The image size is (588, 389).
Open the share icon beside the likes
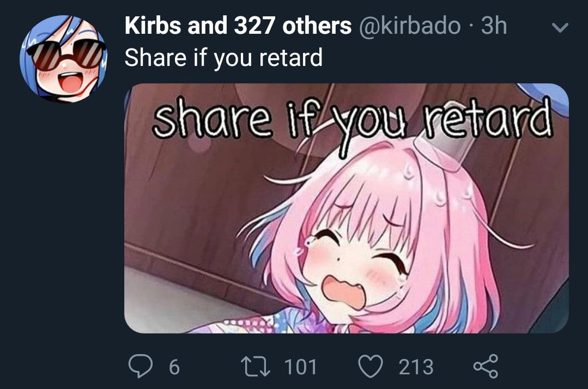[486, 366]
